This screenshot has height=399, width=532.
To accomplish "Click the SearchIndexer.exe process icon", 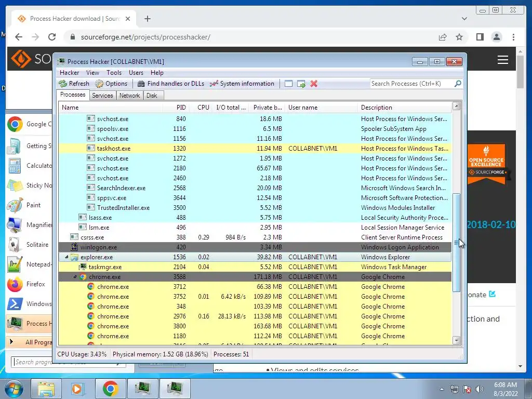I will pos(90,188).
